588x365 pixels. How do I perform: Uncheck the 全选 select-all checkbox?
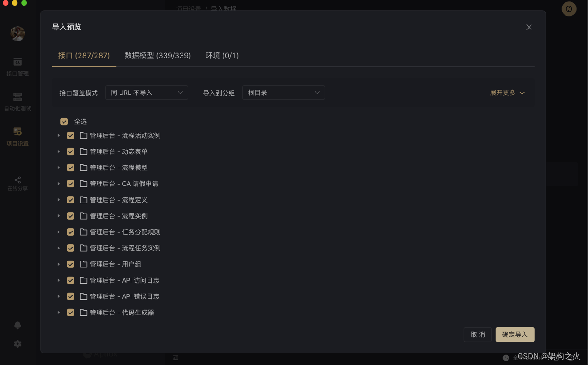[64, 122]
